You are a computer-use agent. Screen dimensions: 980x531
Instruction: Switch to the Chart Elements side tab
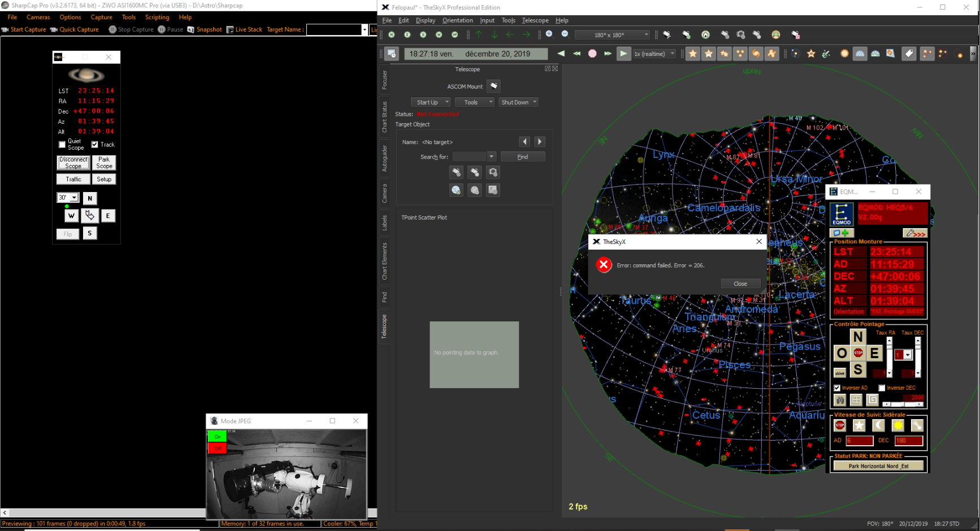[384, 261]
